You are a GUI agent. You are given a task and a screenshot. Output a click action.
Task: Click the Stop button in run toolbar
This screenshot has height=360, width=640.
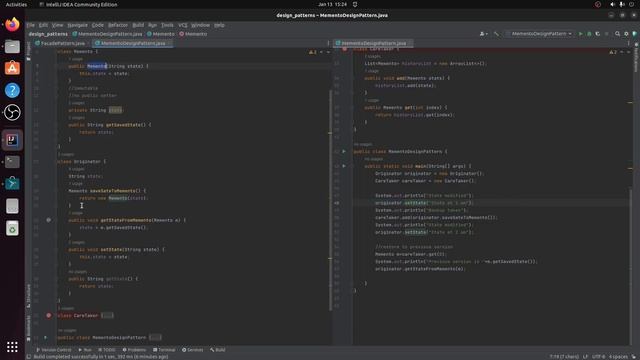click(x=607, y=34)
